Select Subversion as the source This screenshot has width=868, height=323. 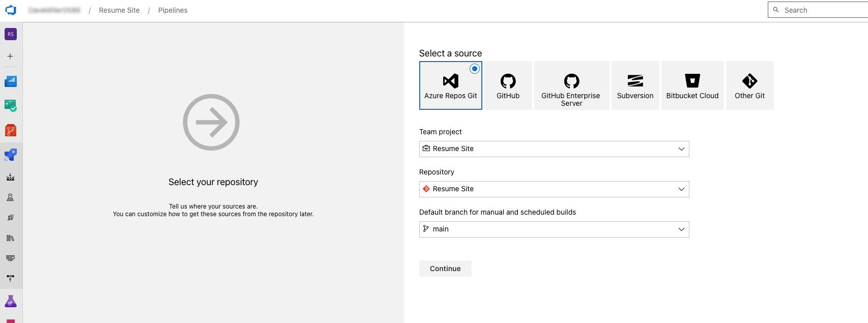pos(635,85)
